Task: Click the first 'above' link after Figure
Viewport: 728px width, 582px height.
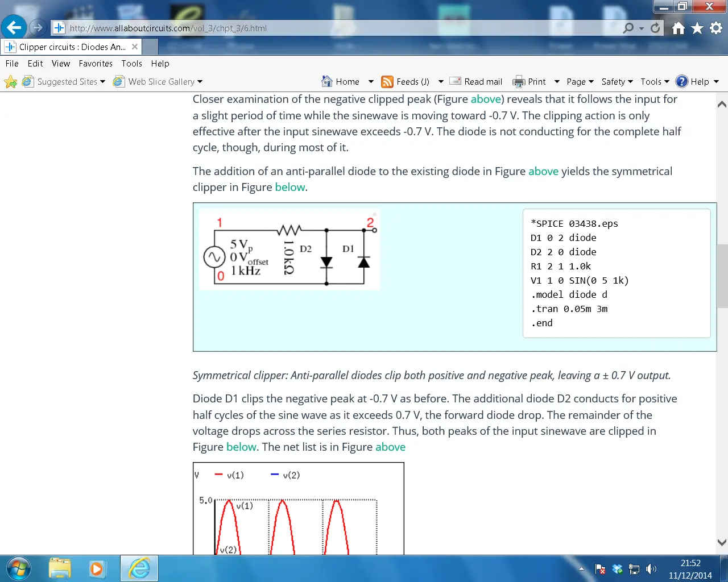Action: [x=486, y=99]
